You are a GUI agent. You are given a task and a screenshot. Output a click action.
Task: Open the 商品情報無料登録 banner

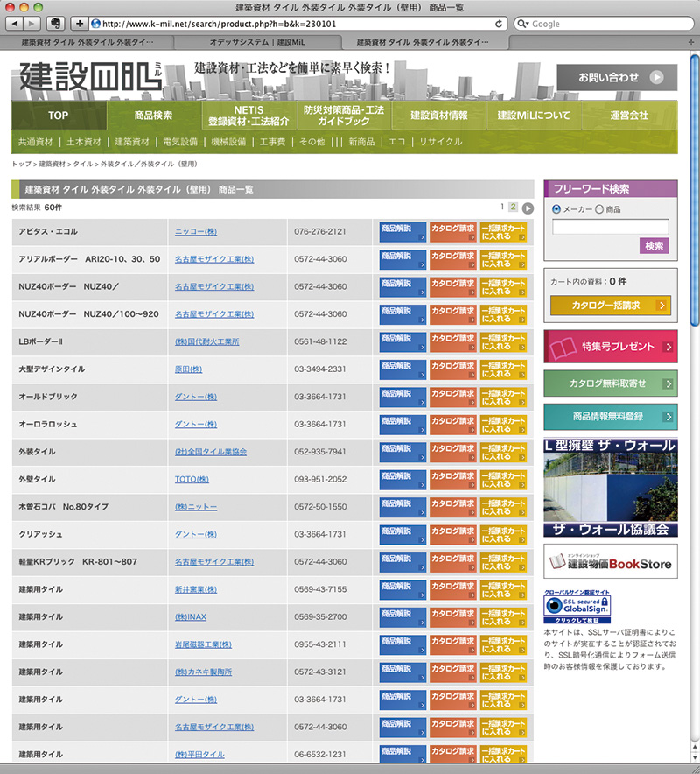(x=611, y=417)
